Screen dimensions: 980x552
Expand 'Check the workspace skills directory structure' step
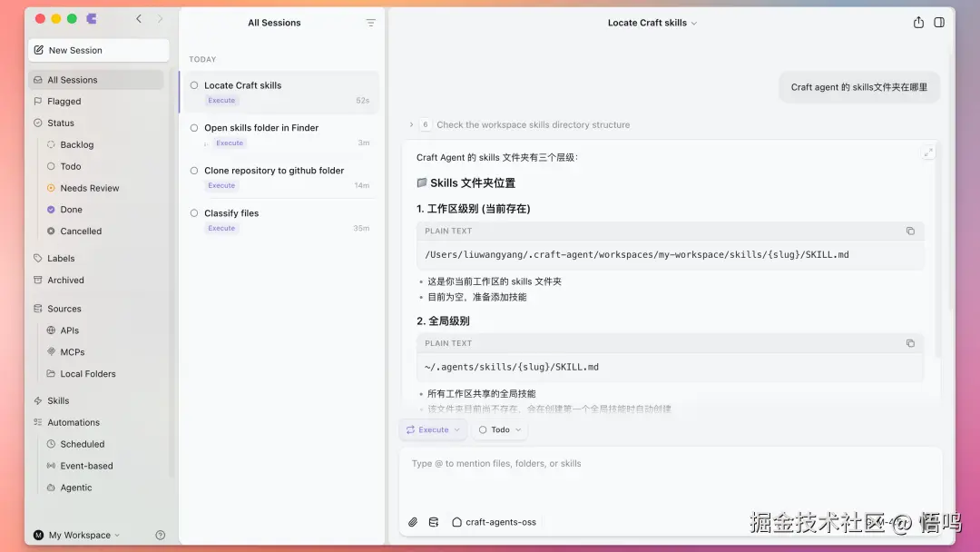(410, 124)
